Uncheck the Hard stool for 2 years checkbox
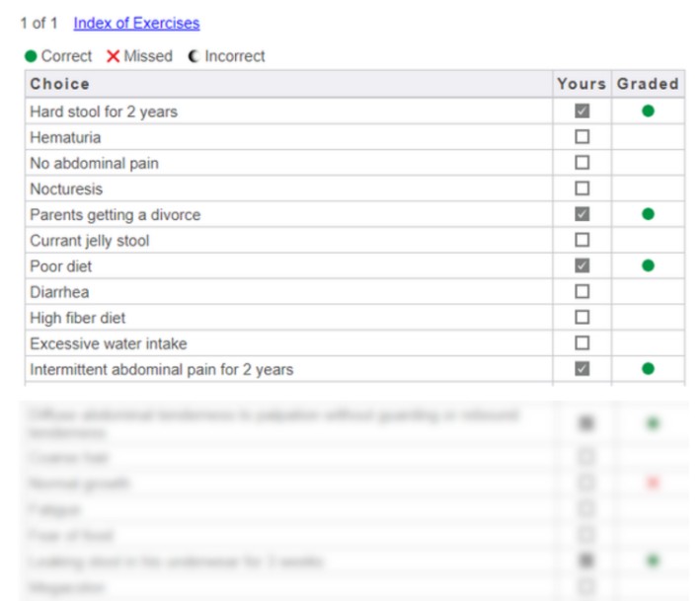The height and width of the screenshot is (601, 700). (x=583, y=112)
